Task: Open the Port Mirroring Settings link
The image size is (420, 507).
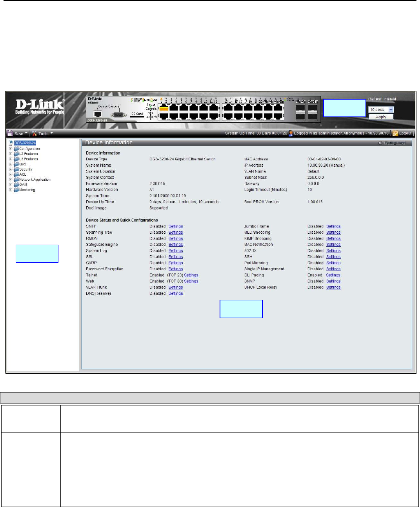Action: (x=333, y=263)
